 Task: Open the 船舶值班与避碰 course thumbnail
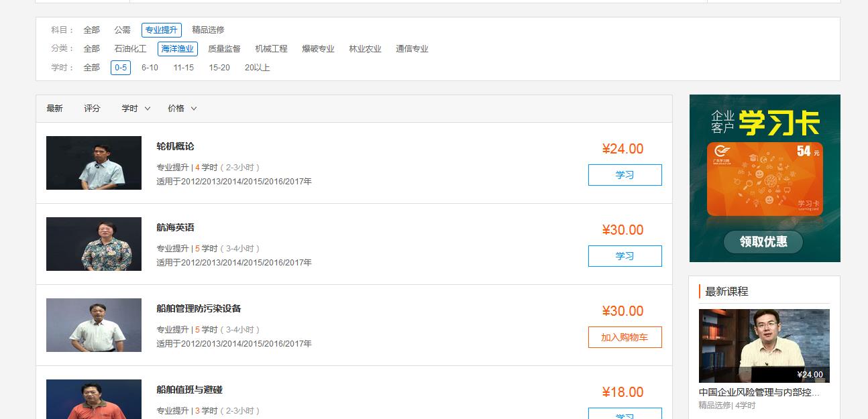[94, 399]
